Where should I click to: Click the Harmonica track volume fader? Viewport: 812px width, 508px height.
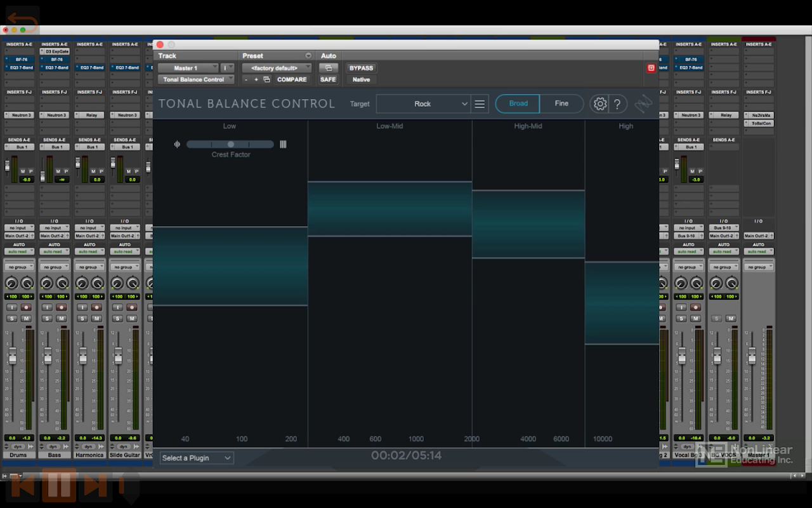(82, 356)
